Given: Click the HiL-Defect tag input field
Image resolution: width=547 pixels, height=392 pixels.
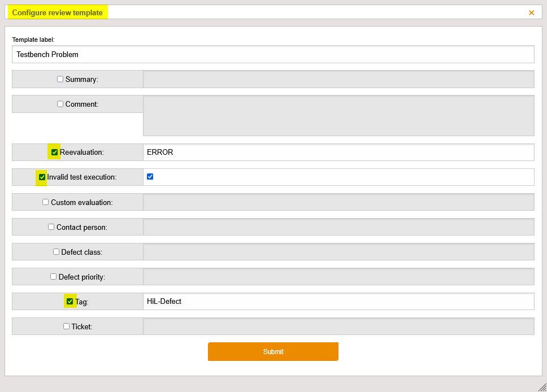Looking at the screenshot, I should point(339,301).
